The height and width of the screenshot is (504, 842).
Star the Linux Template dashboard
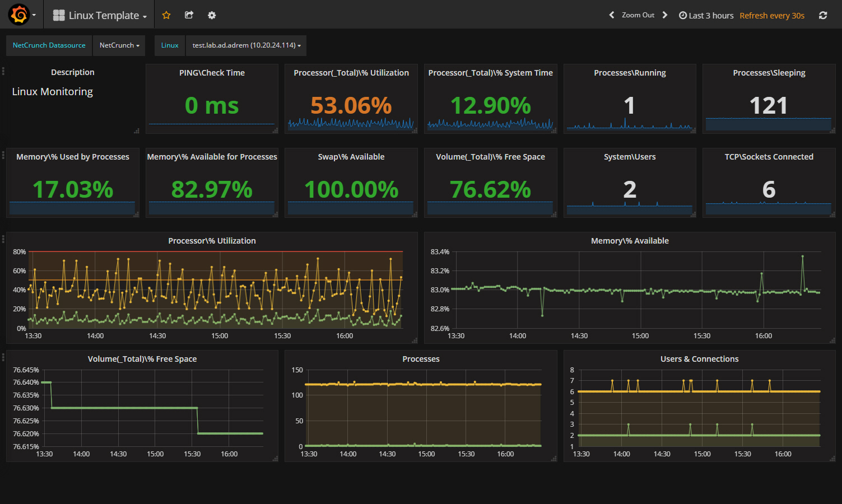(166, 15)
